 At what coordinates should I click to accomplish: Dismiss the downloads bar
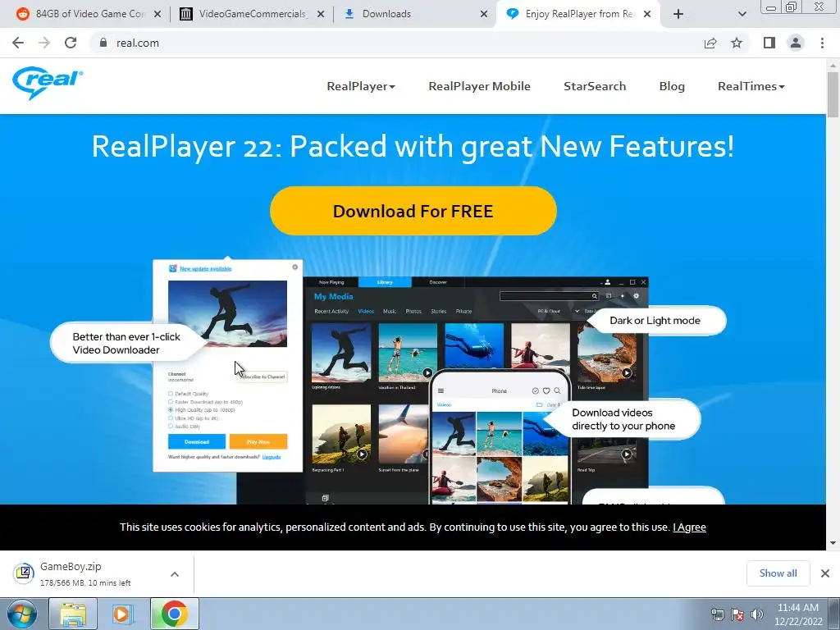825,573
